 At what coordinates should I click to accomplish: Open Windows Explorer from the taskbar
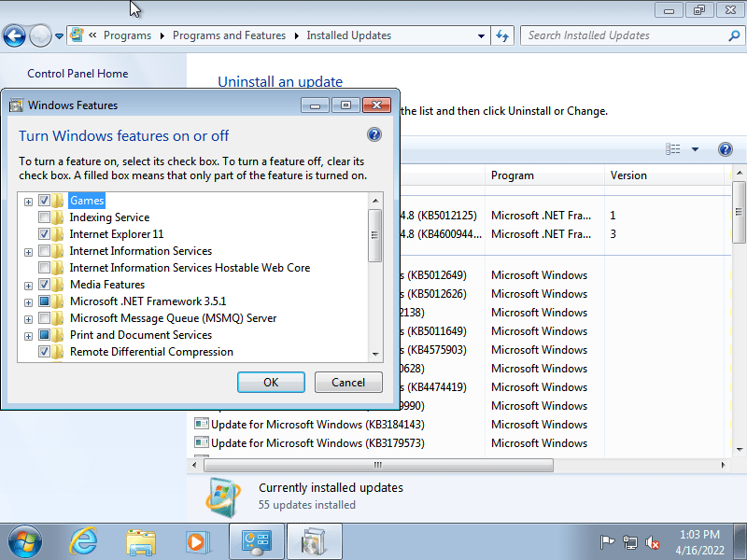click(141, 542)
